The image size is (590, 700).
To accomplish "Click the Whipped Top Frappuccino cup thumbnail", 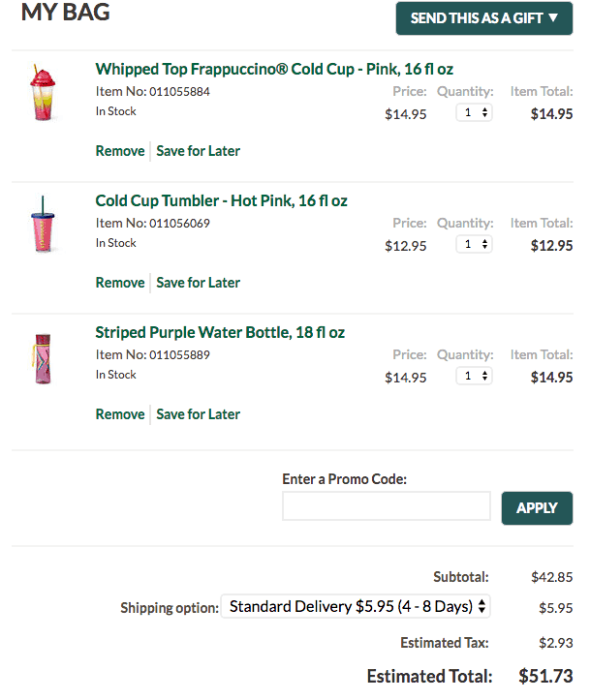I will (x=43, y=92).
